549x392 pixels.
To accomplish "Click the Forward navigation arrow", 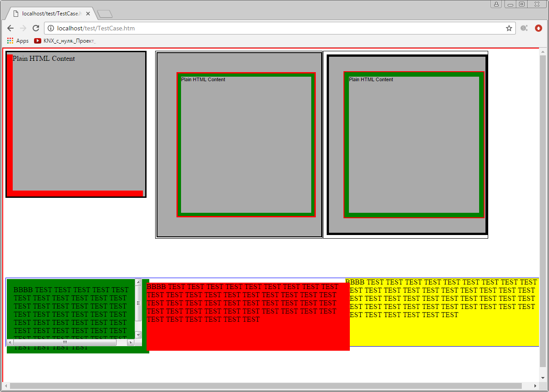I will 23,28.
